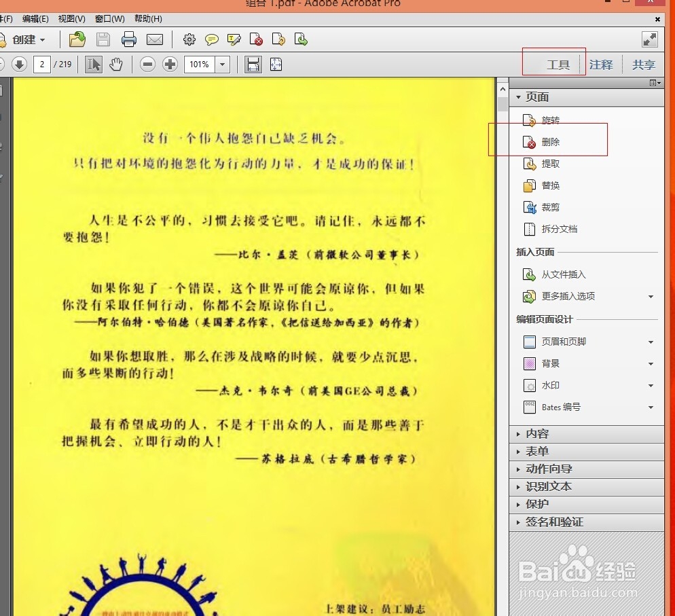Click the page number input field
This screenshot has height=616, width=675.
41,65
